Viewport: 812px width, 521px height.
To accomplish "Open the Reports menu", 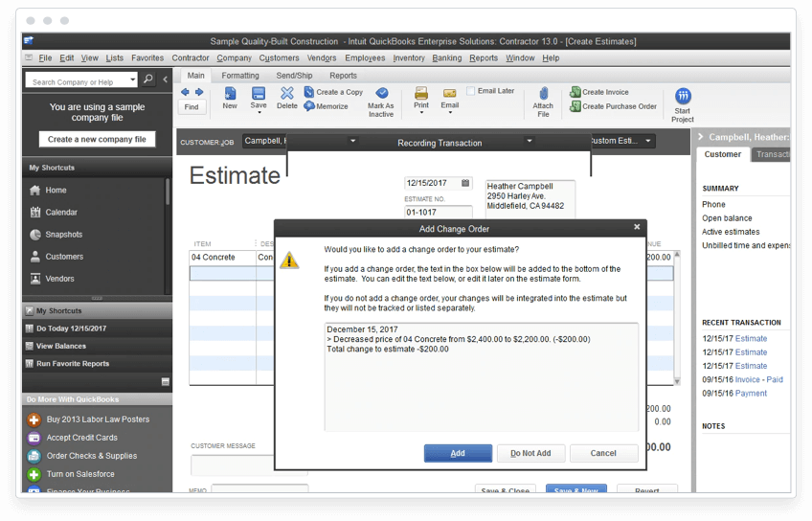I will coord(484,58).
